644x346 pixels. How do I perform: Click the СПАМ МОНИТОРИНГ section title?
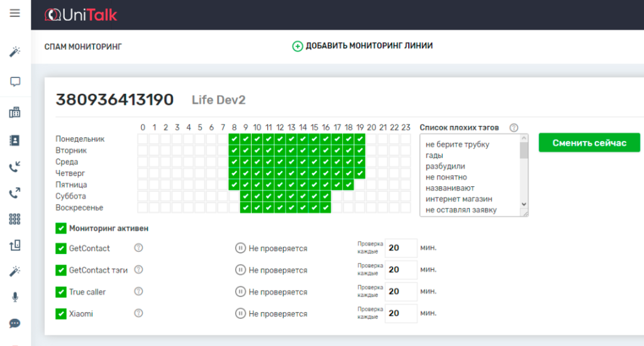click(83, 47)
